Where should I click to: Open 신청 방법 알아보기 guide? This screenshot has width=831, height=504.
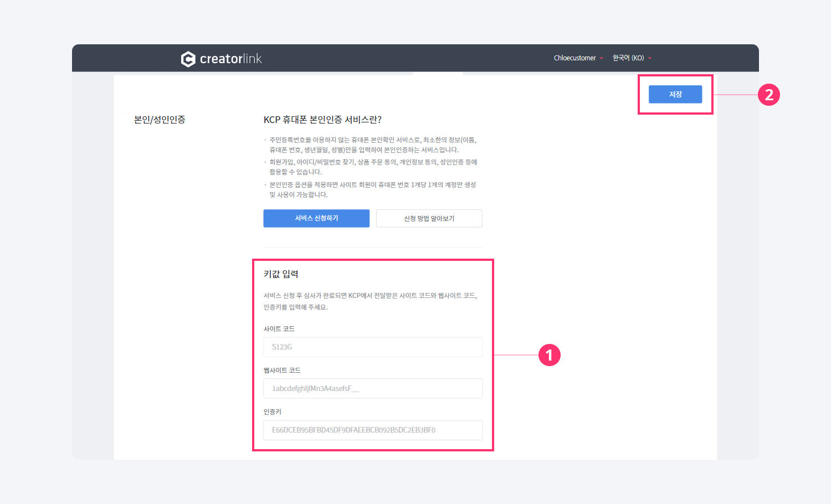(429, 218)
